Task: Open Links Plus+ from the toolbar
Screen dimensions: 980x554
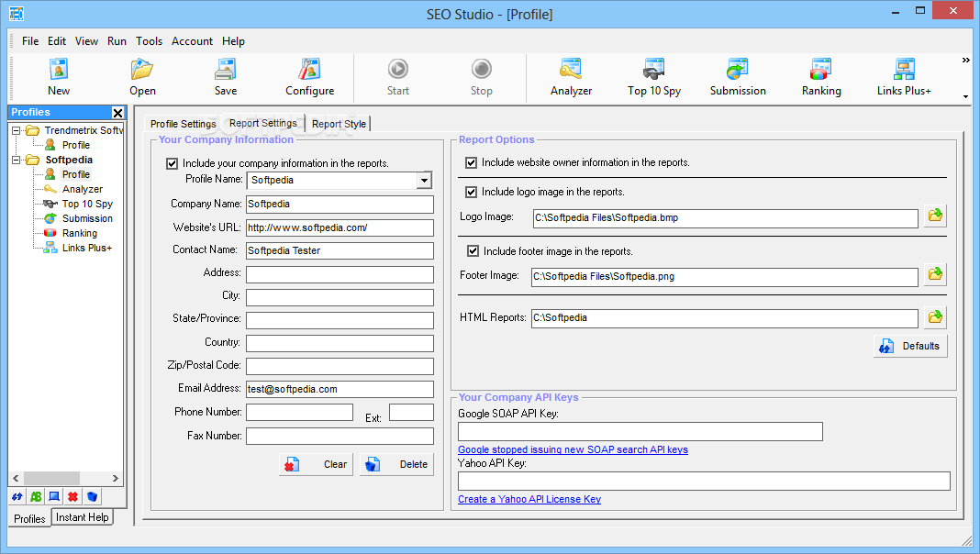Action: point(904,77)
